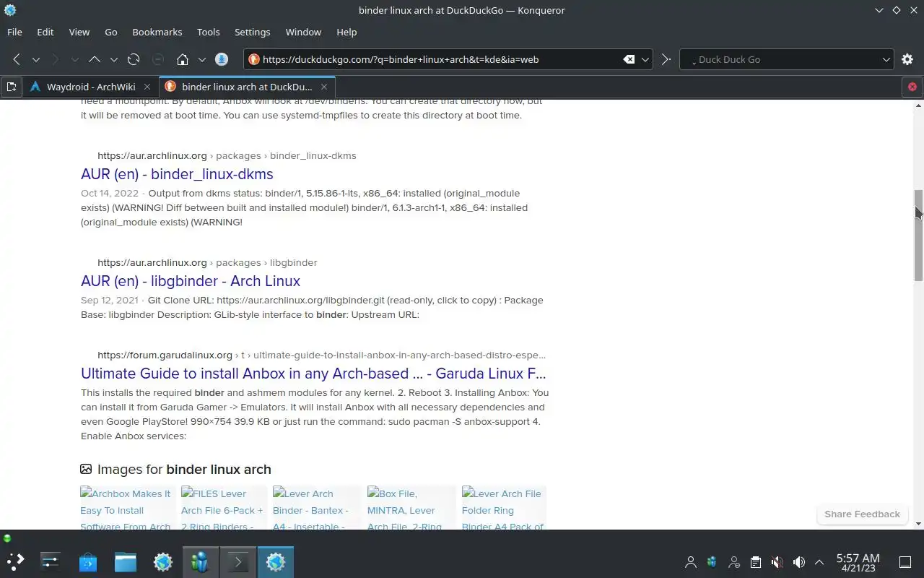This screenshot has width=924, height=578.
Task: Open the Tools menu
Action: click(209, 32)
